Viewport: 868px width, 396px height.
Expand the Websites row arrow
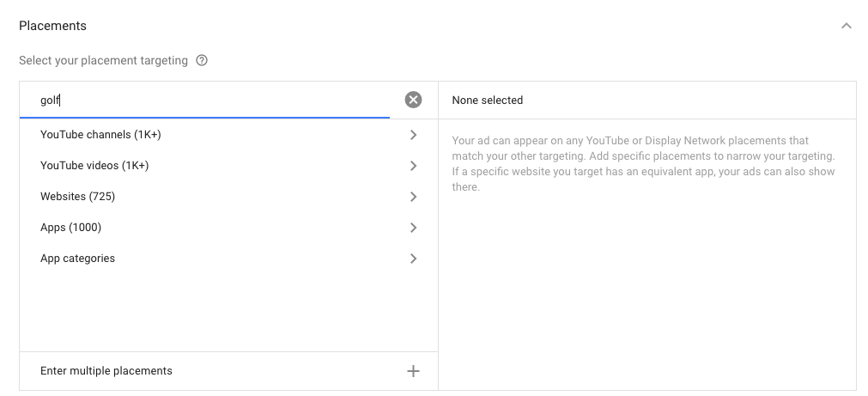[413, 197]
